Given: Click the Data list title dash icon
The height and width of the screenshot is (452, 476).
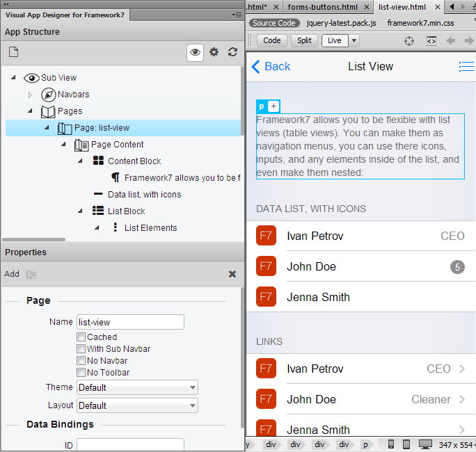Looking at the screenshot, I should click(98, 194).
